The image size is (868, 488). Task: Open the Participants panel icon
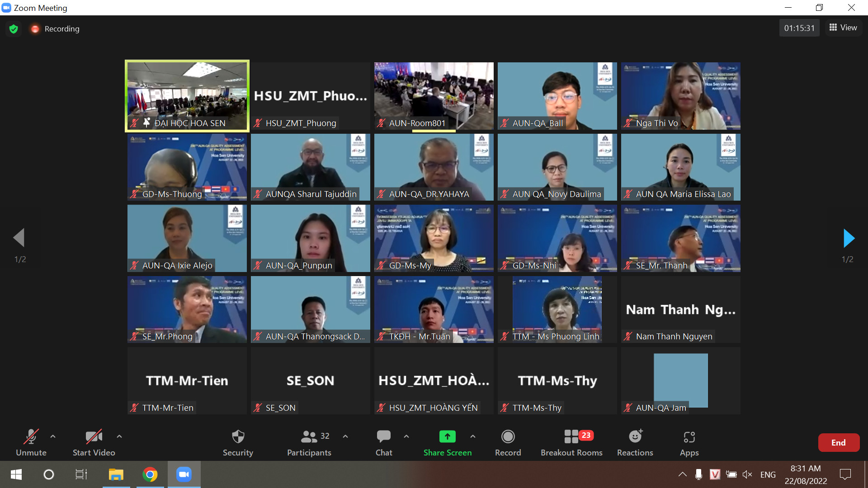pos(309,436)
